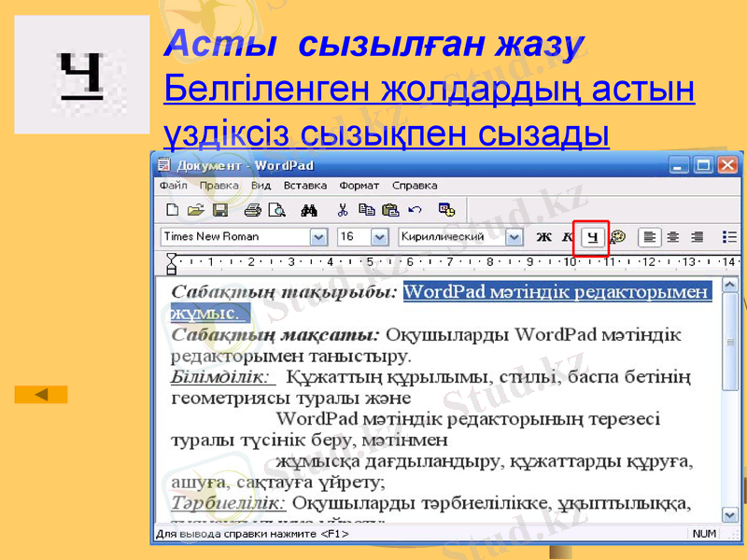The width and height of the screenshot is (747, 560).
Task: Create a new document in WordPad
Action: point(173,210)
